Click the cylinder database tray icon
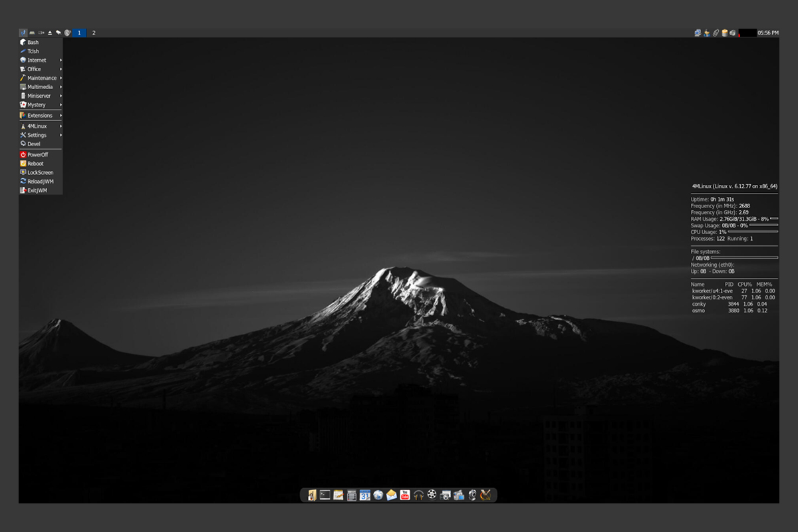Image resolution: width=798 pixels, height=532 pixels. tap(725, 33)
